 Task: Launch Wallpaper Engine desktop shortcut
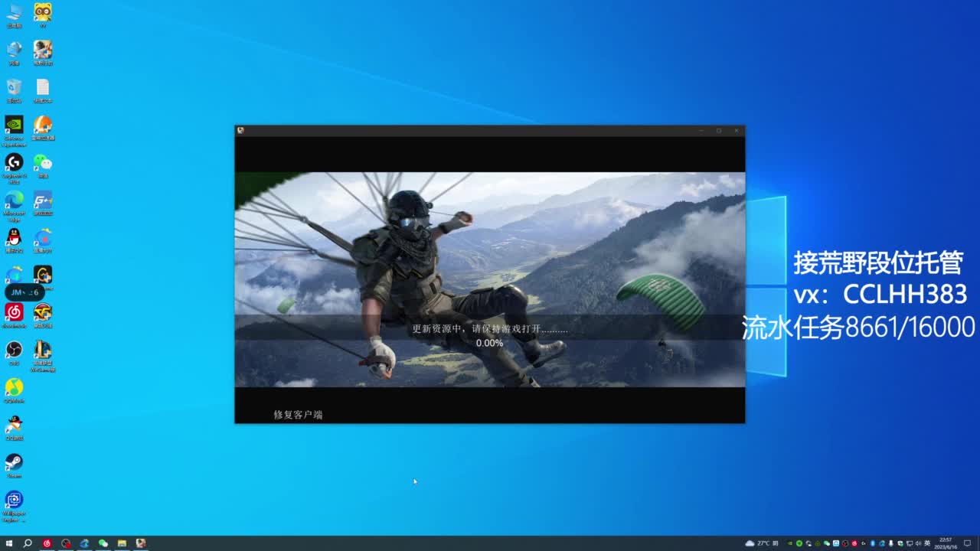coord(14,506)
